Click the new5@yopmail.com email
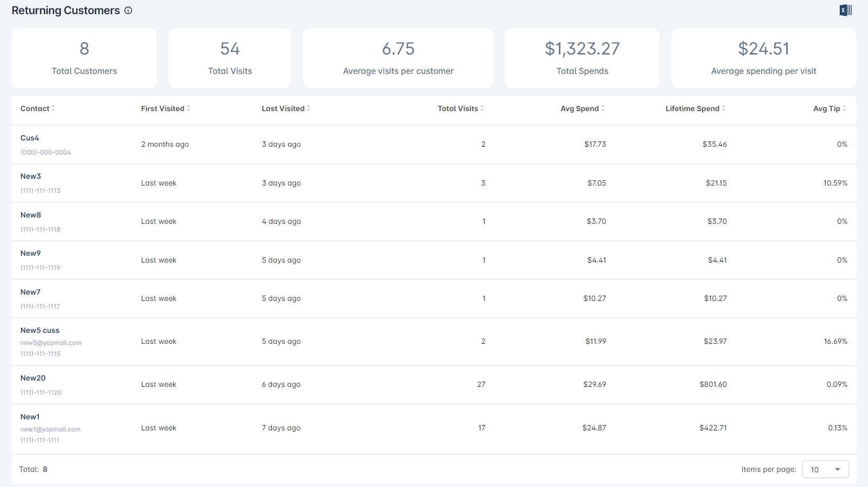Image resolution: width=868 pixels, height=487 pixels. tap(51, 343)
